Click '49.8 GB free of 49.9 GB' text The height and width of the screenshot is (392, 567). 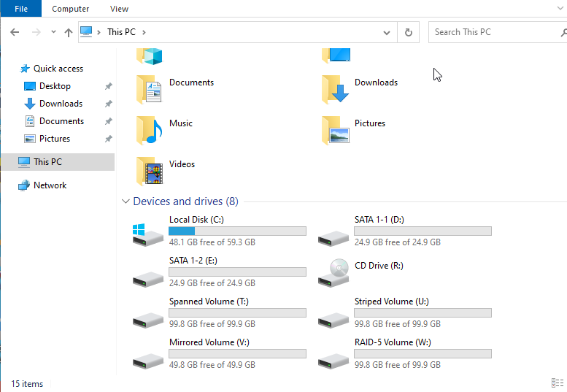pos(212,365)
